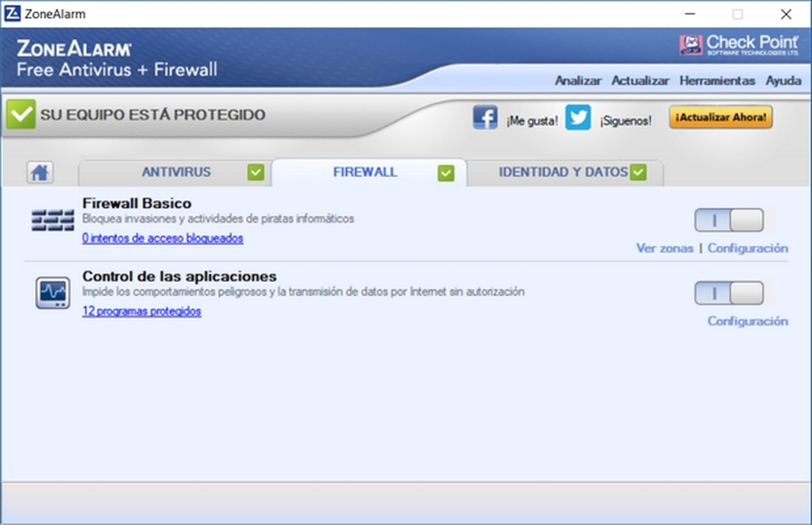Click the Ver zonas link
Viewport: 812px width, 525px height.
[x=665, y=248]
